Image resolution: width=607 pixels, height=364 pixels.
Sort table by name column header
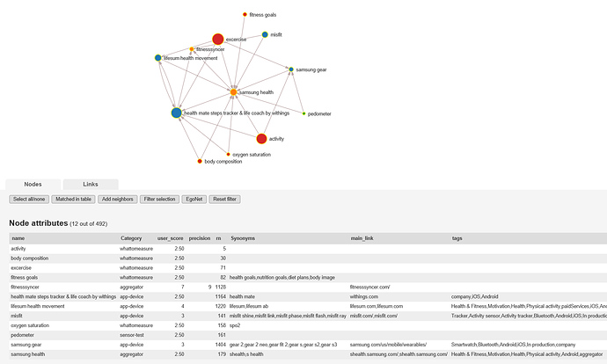[18, 238]
